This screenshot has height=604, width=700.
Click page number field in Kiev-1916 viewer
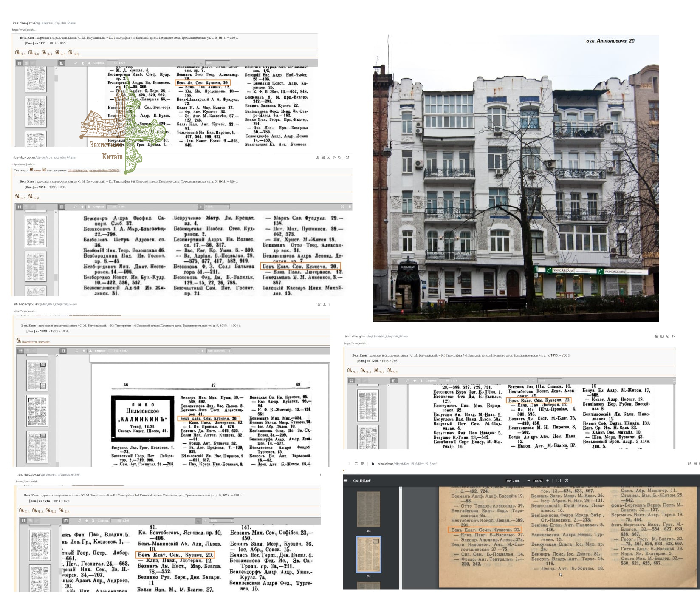click(508, 481)
